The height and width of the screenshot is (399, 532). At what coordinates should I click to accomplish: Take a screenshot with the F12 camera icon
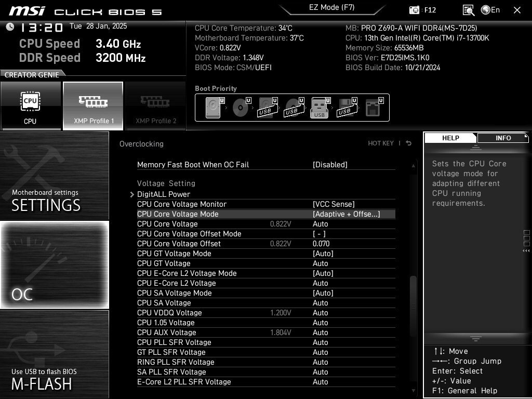[x=414, y=10]
